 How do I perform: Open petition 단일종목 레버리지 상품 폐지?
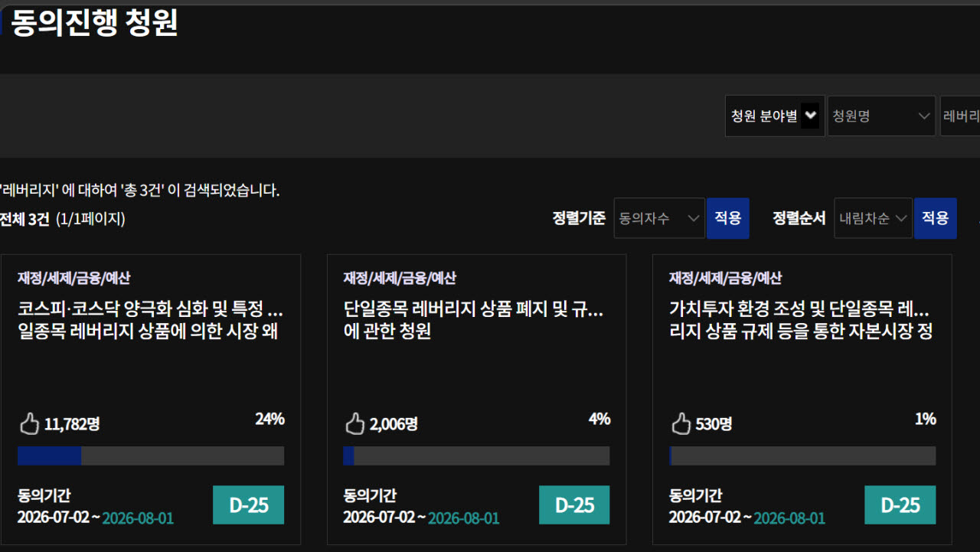coord(474,321)
